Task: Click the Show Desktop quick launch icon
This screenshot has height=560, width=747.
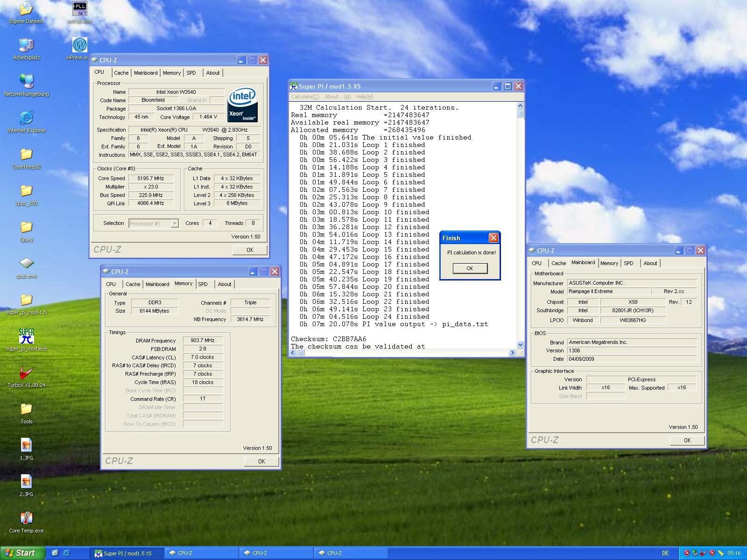Action: coord(55,553)
